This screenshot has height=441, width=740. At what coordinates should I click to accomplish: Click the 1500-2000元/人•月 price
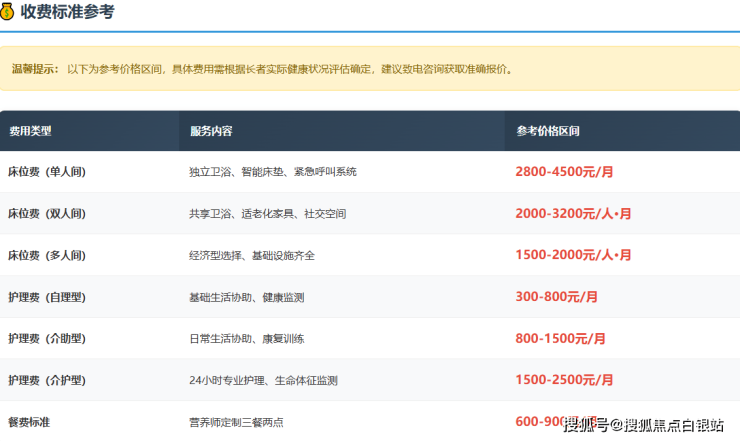[x=573, y=256]
